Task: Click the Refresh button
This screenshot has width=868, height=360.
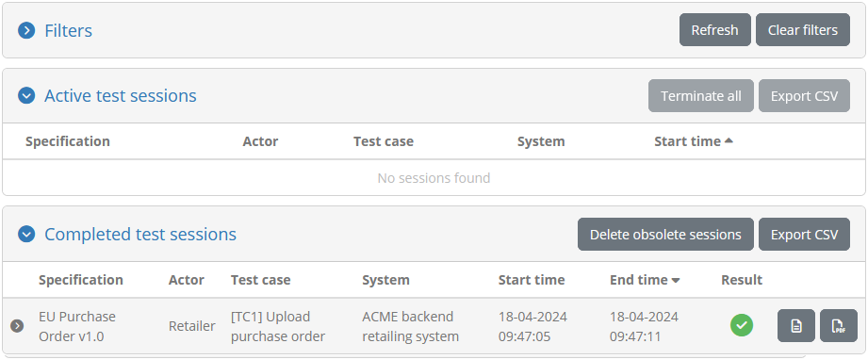Action: point(714,30)
